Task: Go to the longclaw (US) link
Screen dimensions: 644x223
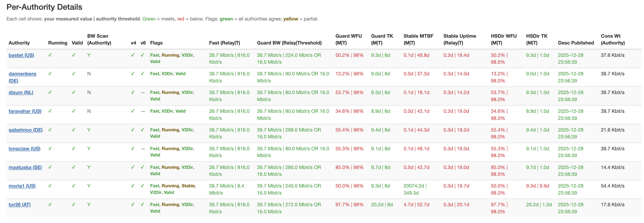Action: pyautogui.click(x=24, y=149)
